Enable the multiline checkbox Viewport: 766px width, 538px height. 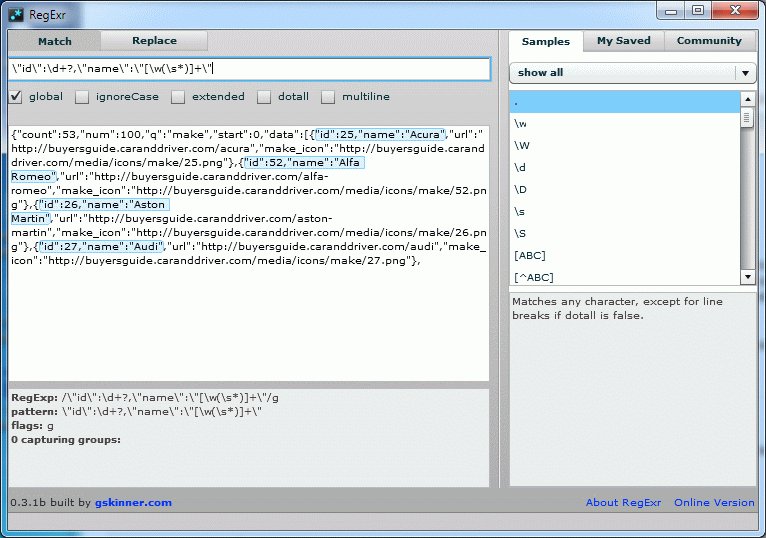(x=328, y=97)
